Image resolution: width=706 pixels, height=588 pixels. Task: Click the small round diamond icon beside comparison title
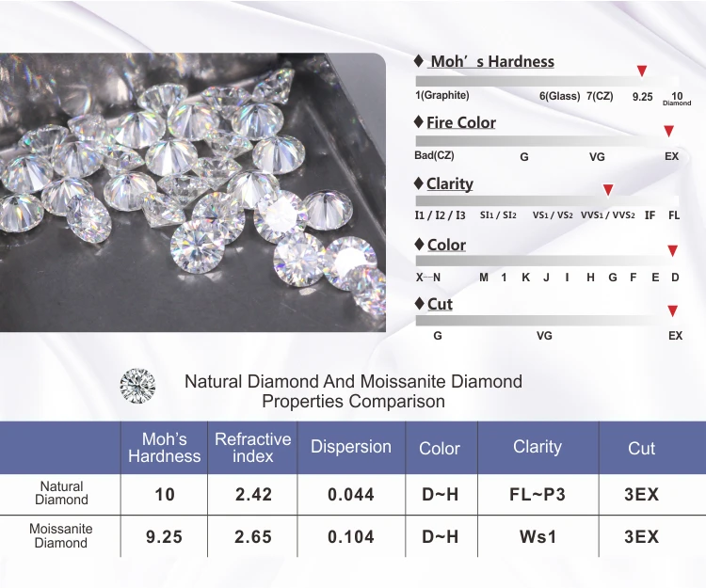[x=137, y=386]
